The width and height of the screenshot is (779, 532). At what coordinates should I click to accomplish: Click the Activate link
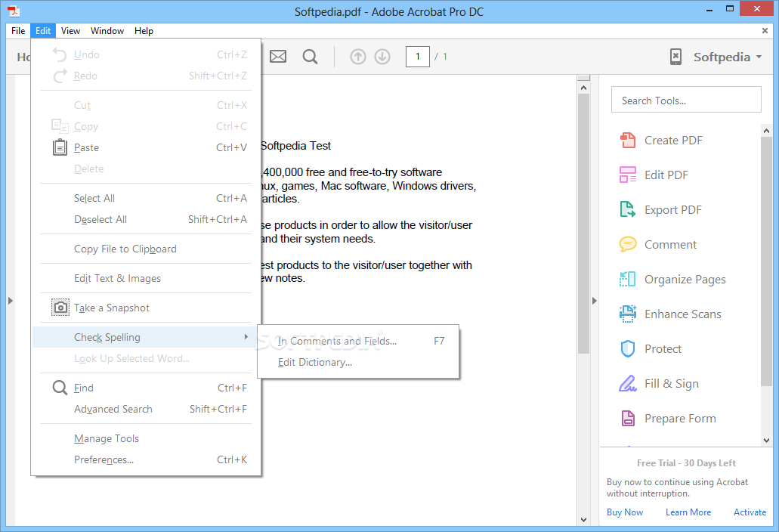(750, 512)
